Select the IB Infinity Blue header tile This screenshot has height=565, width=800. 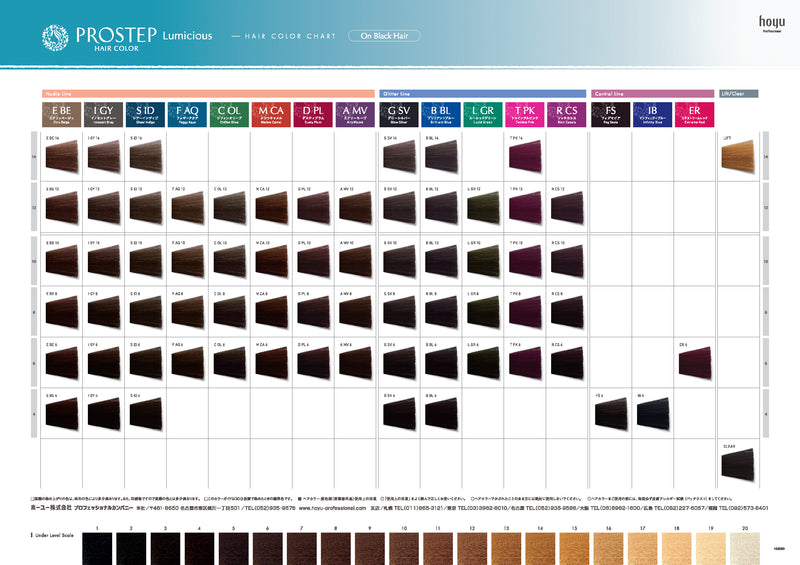652,113
